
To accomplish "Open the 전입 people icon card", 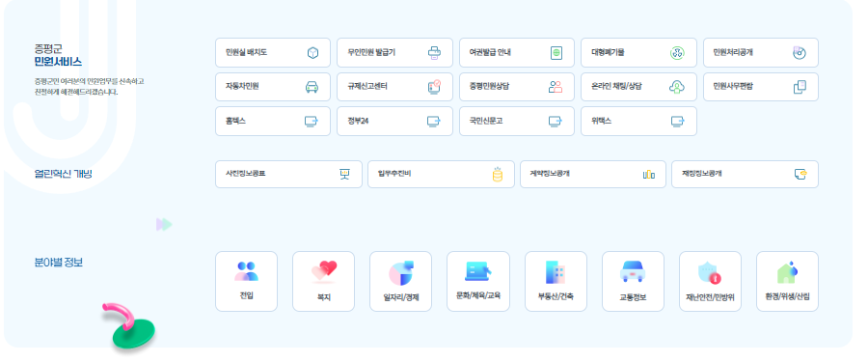I will pyautogui.click(x=246, y=281).
